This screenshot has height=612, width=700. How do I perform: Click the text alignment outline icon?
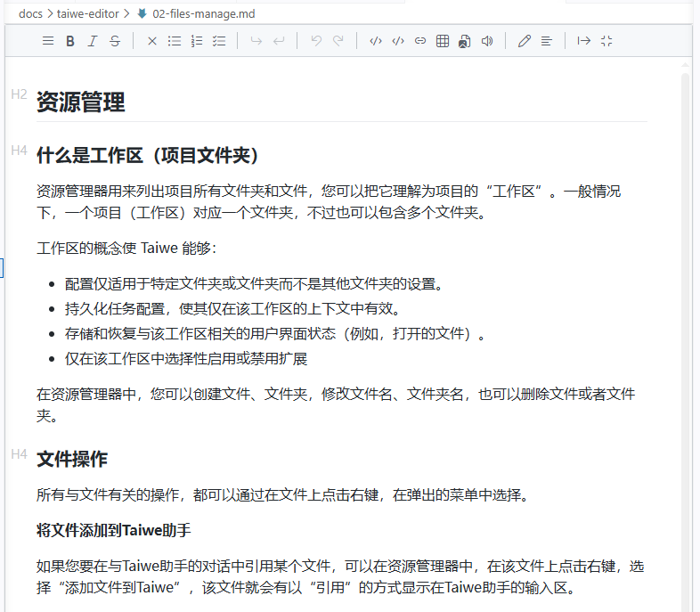click(x=547, y=41)
